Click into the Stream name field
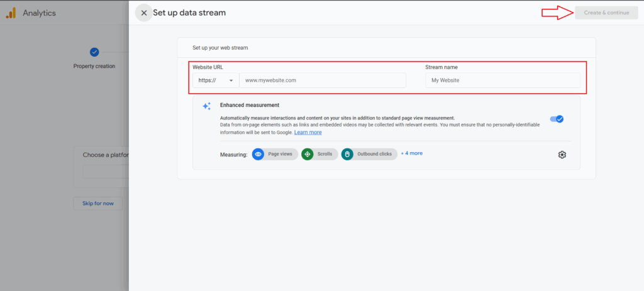Image resolution: width=644 pixels, height=291 pixels. tap(502, 80)
